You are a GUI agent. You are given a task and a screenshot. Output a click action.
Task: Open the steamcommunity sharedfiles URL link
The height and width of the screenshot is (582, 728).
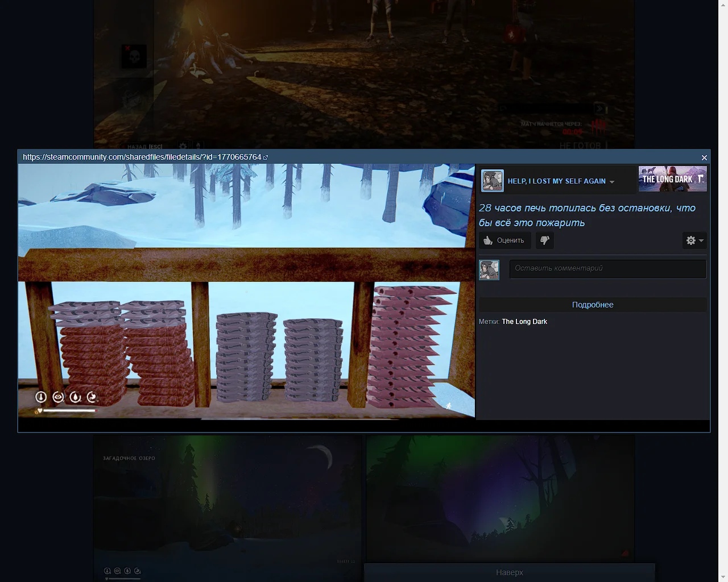[x=145, y=157]
